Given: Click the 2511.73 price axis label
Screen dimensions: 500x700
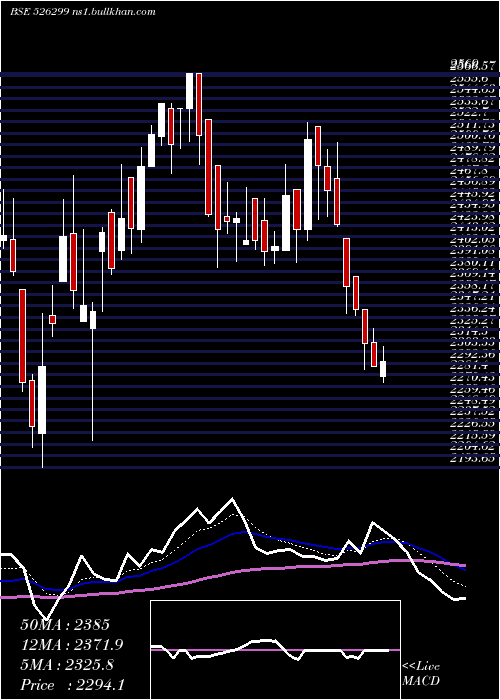Looking at the screenshot, I should (472, 126).
